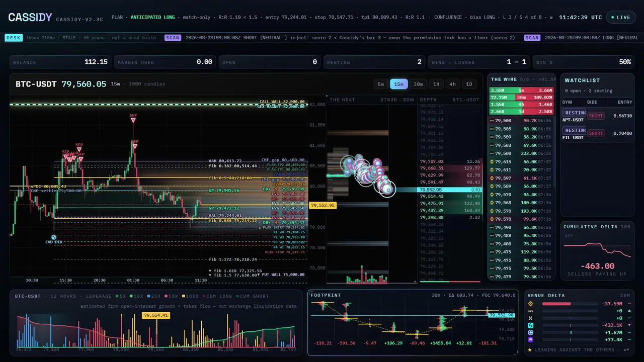644x362 pixels.
Task: Click the venue icon for the -432.1K row
Action: [x=530, y=325]
